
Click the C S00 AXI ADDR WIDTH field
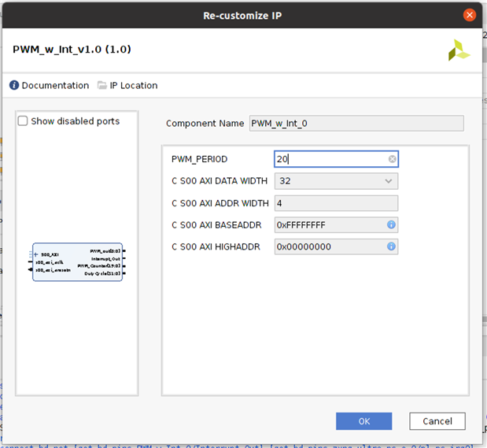336,203
